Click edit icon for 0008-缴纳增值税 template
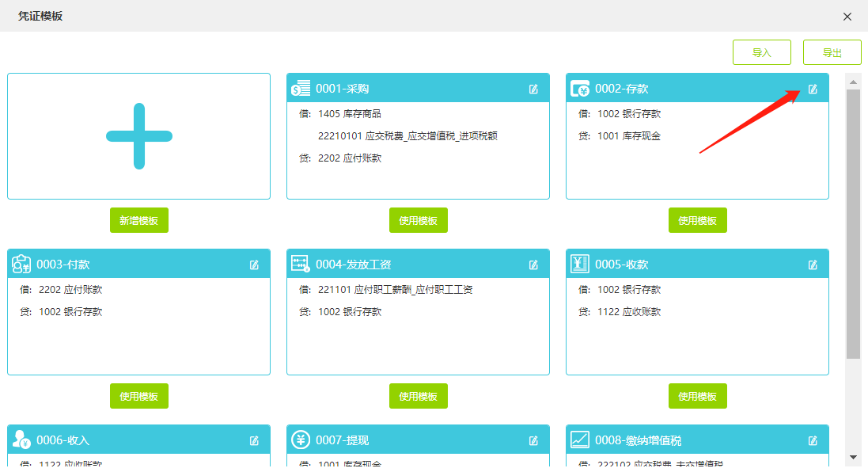Image resolution: width=868 pixels, height=472 pixels. (813, 440)
